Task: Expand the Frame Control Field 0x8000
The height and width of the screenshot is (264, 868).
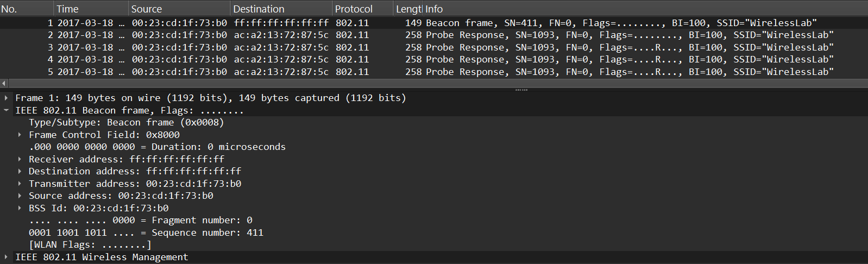Action: point(20,135)
